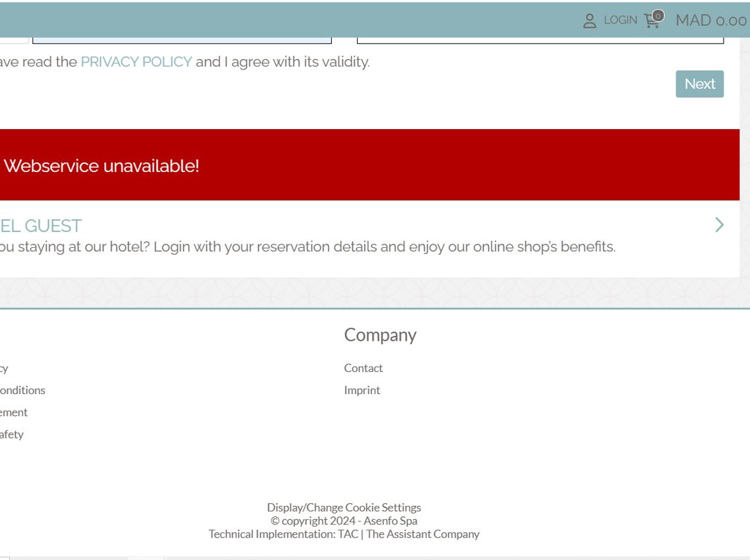Click the cart item count badge
The height and width of the screenshot is (560, 750).
click(658, 15)
